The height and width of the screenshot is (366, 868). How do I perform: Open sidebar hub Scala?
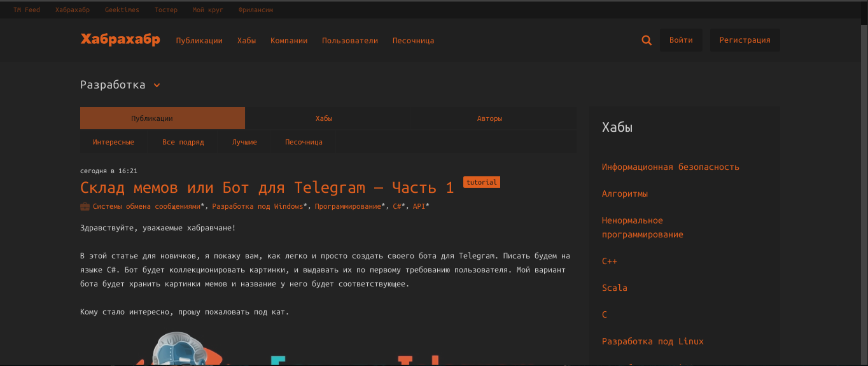pos(615,288)
